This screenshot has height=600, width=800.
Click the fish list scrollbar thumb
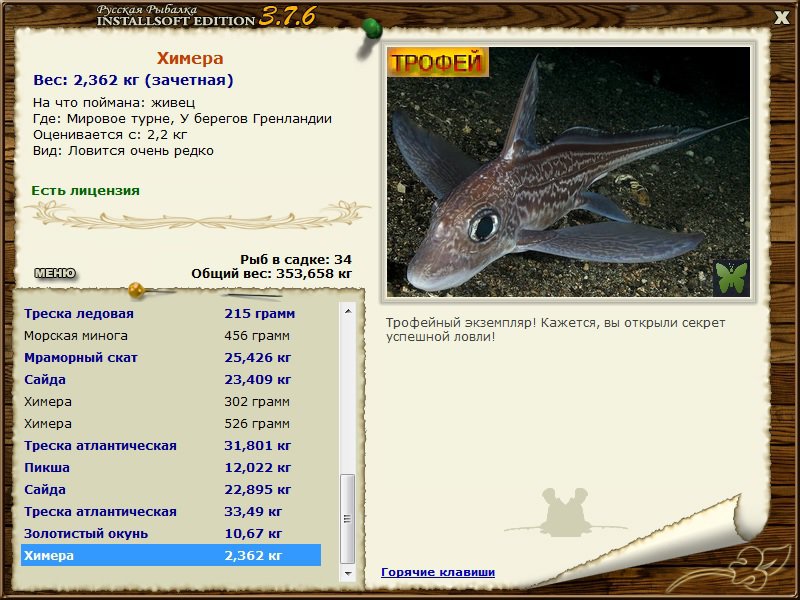click(348, 518)
